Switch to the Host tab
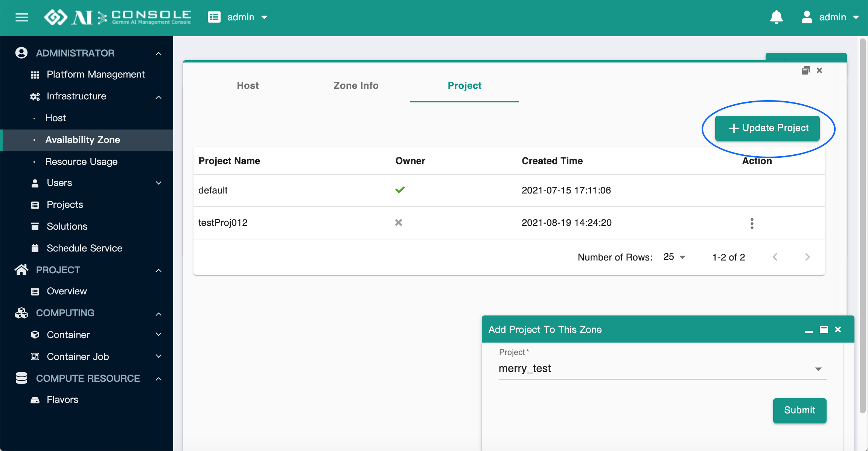The width and height of the screenshot is (868, 451). (x=248, y=86)
